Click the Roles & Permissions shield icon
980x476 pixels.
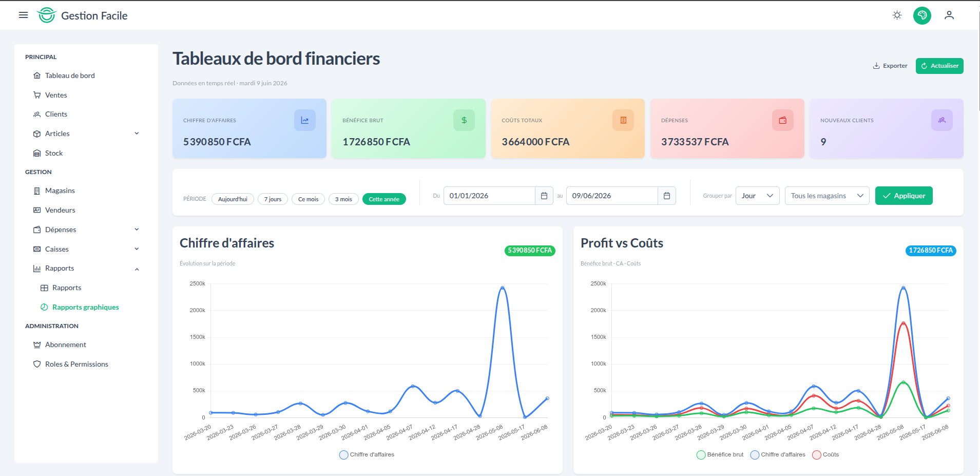[x=37, y=364]
